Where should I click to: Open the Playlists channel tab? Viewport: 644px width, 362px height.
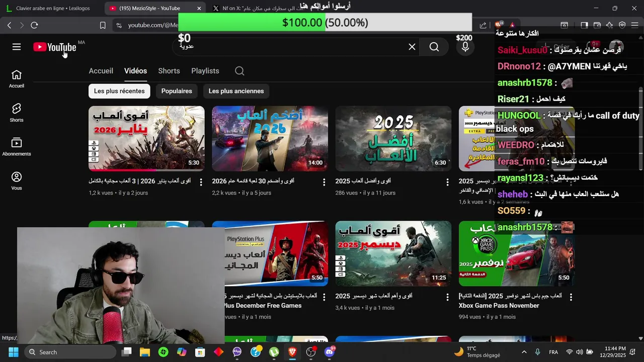tap(205, 71)
